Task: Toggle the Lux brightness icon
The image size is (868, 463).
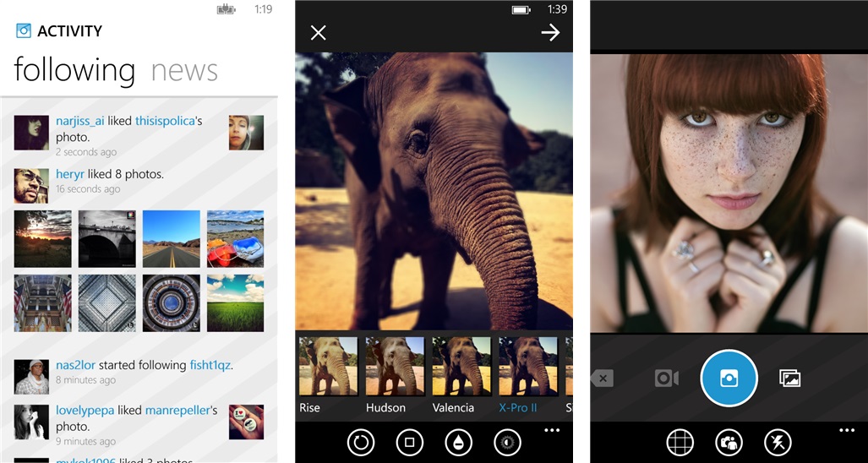Action: [x=507, y=443]
